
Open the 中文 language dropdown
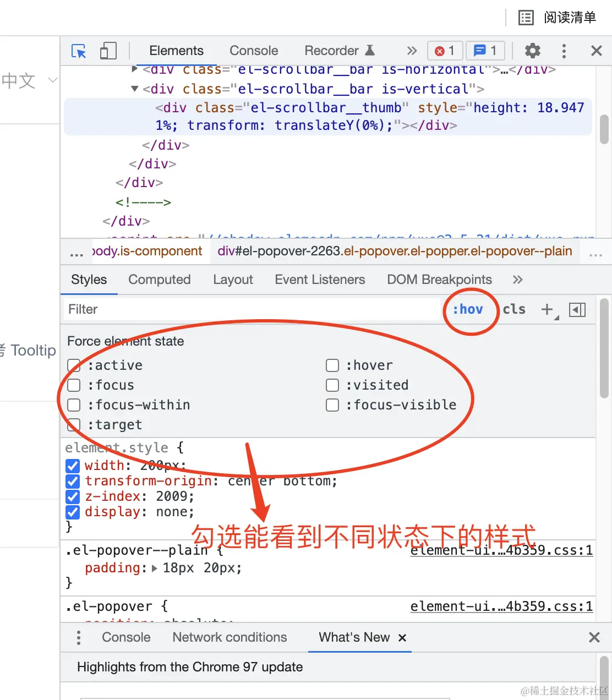tap(29, 80)
